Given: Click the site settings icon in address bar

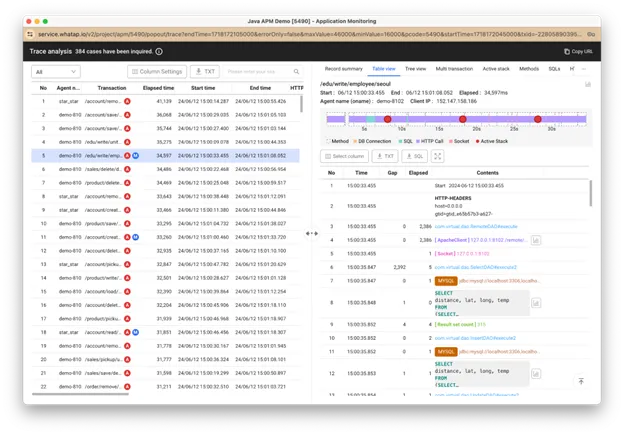Looking at the screenshot, I should (30, 35).
